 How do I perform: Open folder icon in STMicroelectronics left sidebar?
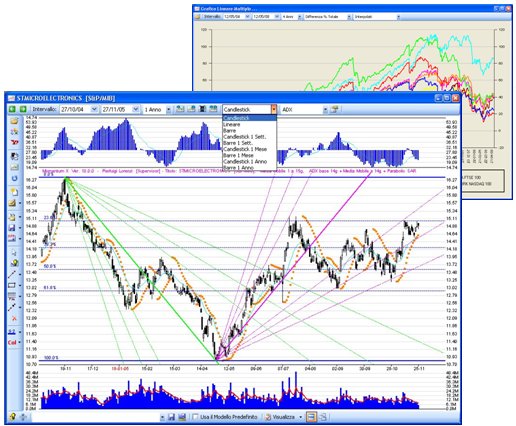point(14,121)
